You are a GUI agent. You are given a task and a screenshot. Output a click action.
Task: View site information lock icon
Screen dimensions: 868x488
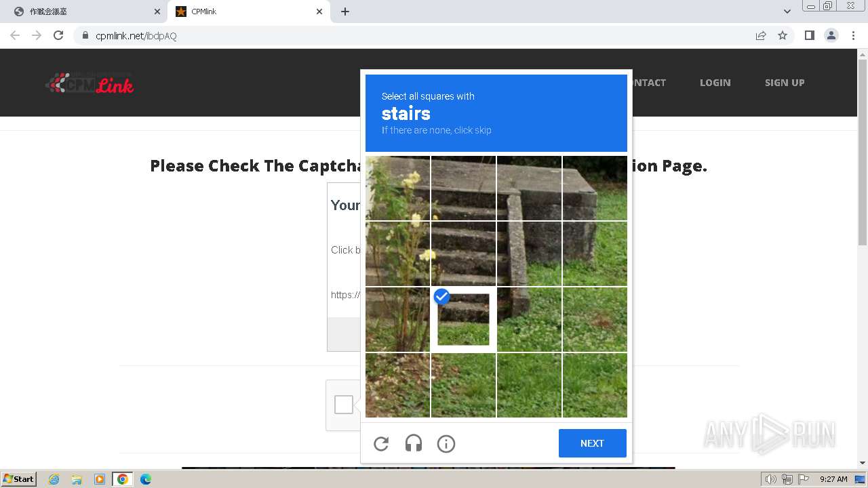click(x=85, y=36)
